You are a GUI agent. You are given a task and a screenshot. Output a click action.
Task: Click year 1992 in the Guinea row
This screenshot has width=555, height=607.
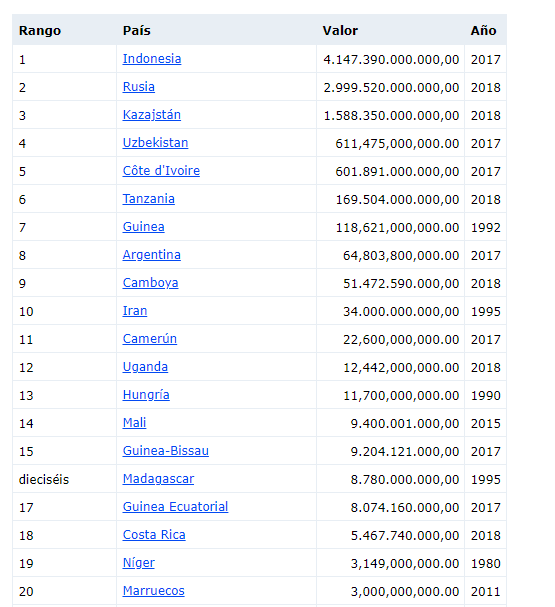click(486, 228)
